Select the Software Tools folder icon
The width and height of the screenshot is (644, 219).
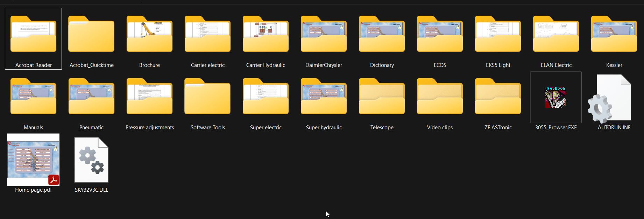click(x=208, y=96)
